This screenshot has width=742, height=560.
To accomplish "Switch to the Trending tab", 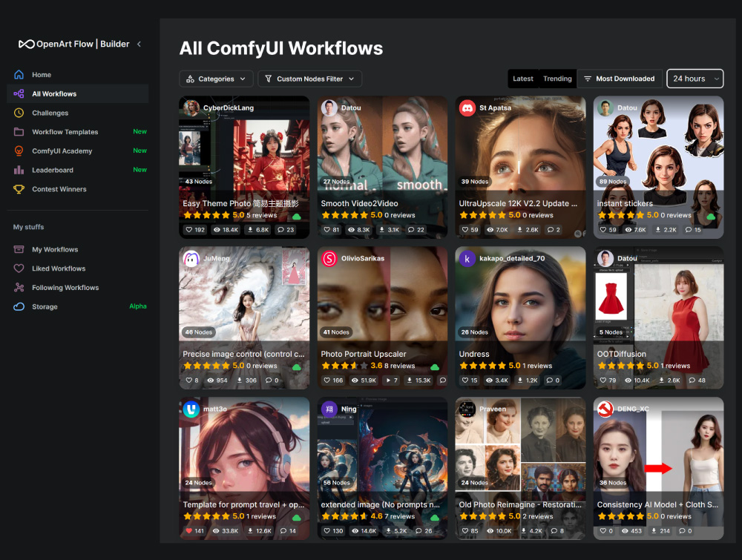I will pos(557,79).
